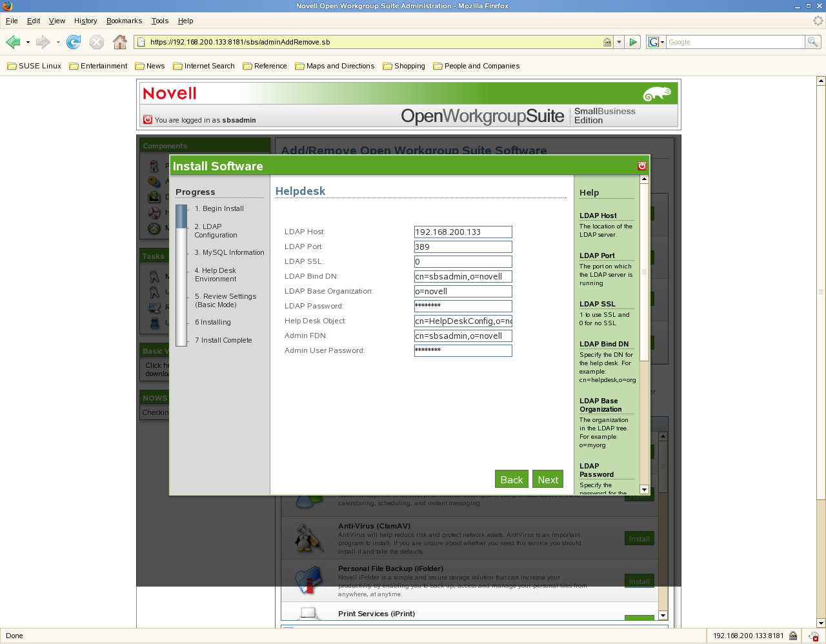This screenshot has height=644, width=826.
Task: Open the Internet Search bookmarks folder
Action: tap(204, 66)
